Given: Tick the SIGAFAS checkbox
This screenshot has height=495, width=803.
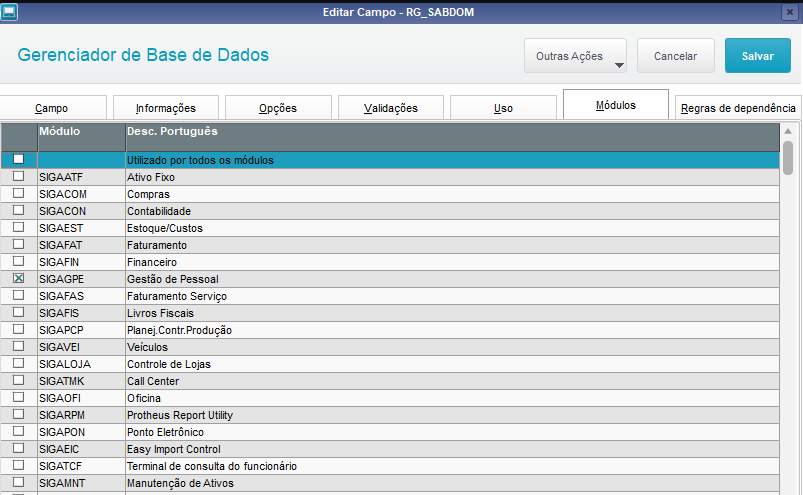Looking at the screenshot, I should click(18, 295).
